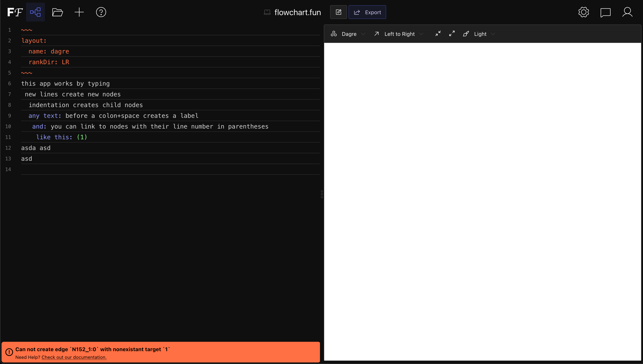Rename the chart using the edit icon
Screen dimensions: 643x364
(x=338, y=12)
